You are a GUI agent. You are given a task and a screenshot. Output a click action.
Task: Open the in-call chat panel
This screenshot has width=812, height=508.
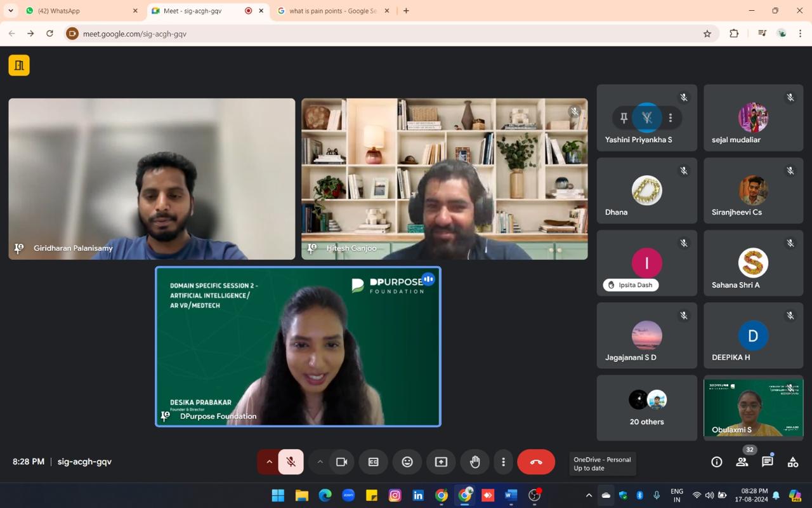768,462
